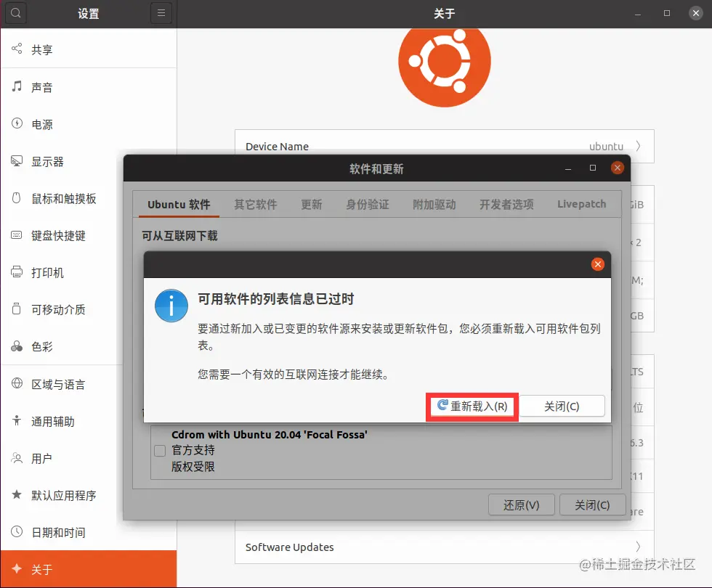Viewport: 712px width, 588px height.
Task: Click the Region and Language globe icon
Action: [17, 383]
